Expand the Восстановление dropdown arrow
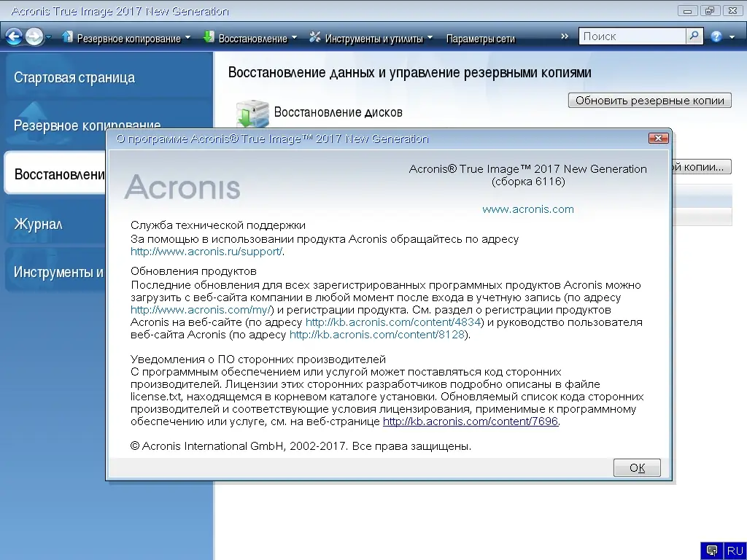This screenshot has width=747, height=560. 294,37
